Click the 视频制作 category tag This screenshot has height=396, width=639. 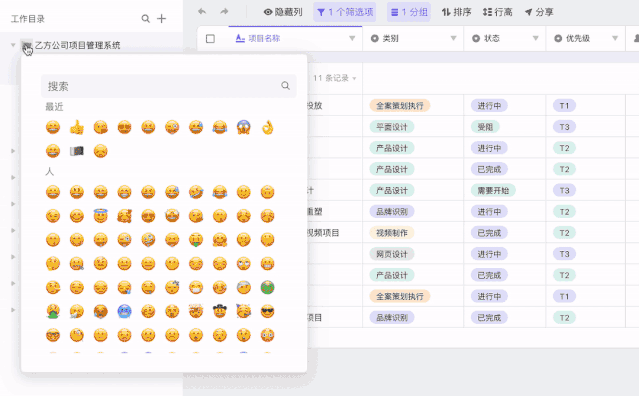[x=392, y=233]
